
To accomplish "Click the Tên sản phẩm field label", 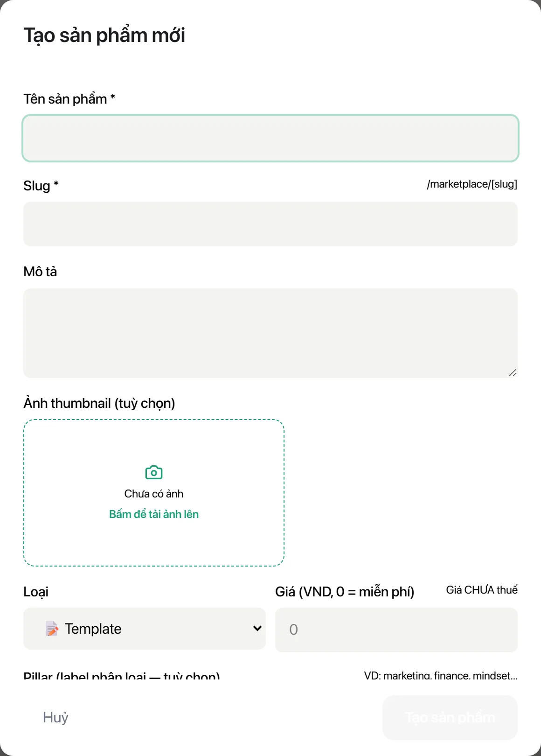I will point(69,99).
